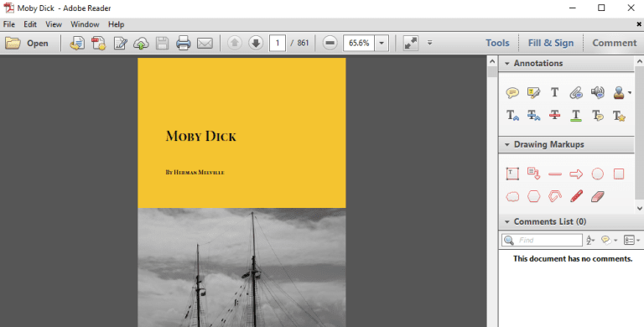Click the Zoom out minus button
Image resolution: width=644 pixels, height=327 pixels.
click(330, 43)
